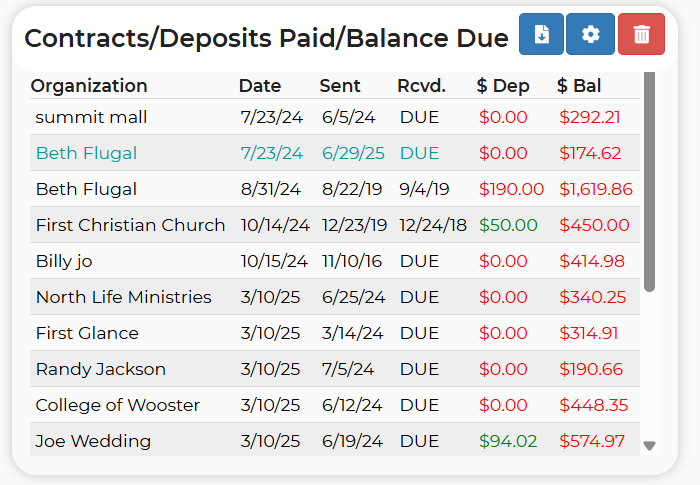Sort by $ Dep column header

click(503, 86)
